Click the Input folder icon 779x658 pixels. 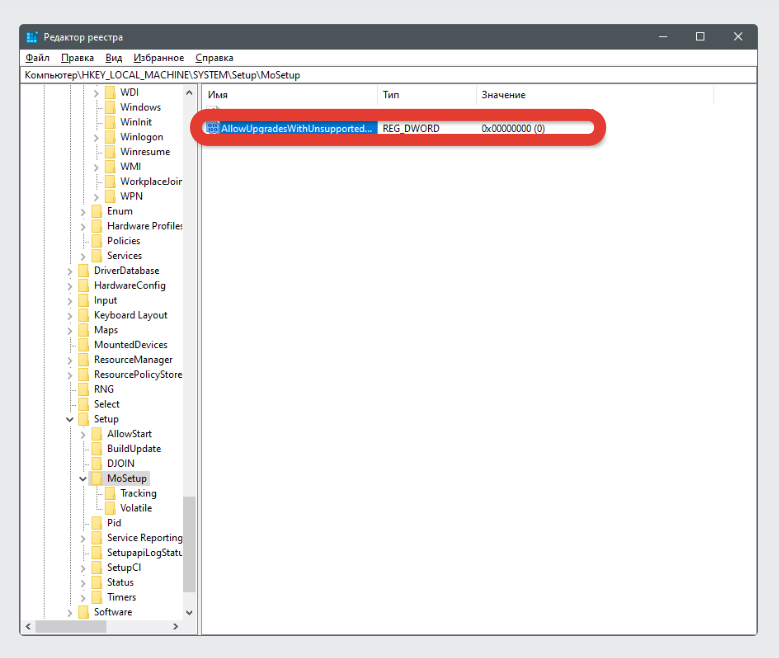point(84,301)
